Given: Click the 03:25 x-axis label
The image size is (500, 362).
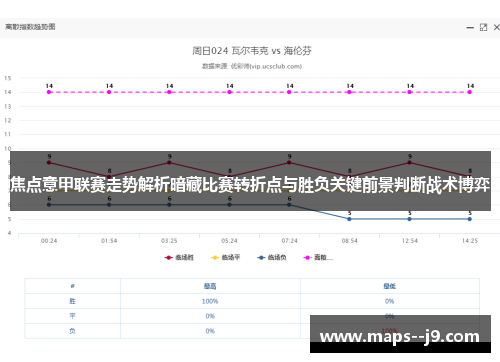Looking at the screenshot, I should point(169,241).
